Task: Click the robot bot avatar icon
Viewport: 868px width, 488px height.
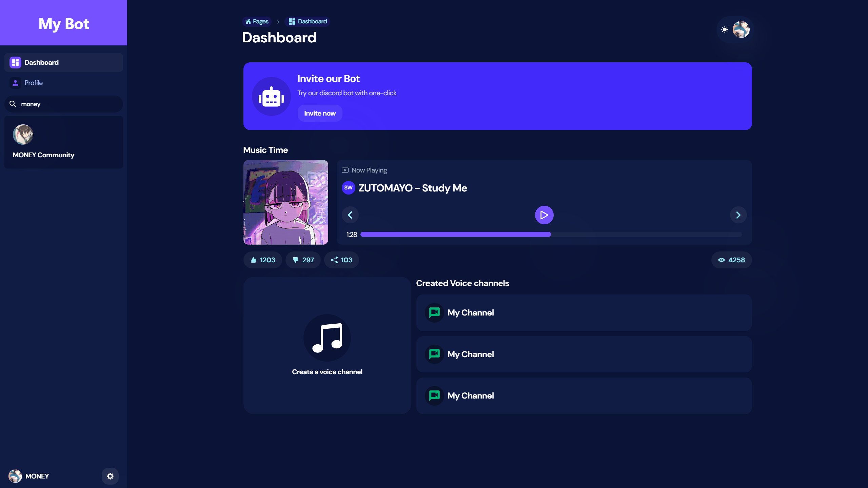Action: tap(271, 96)
